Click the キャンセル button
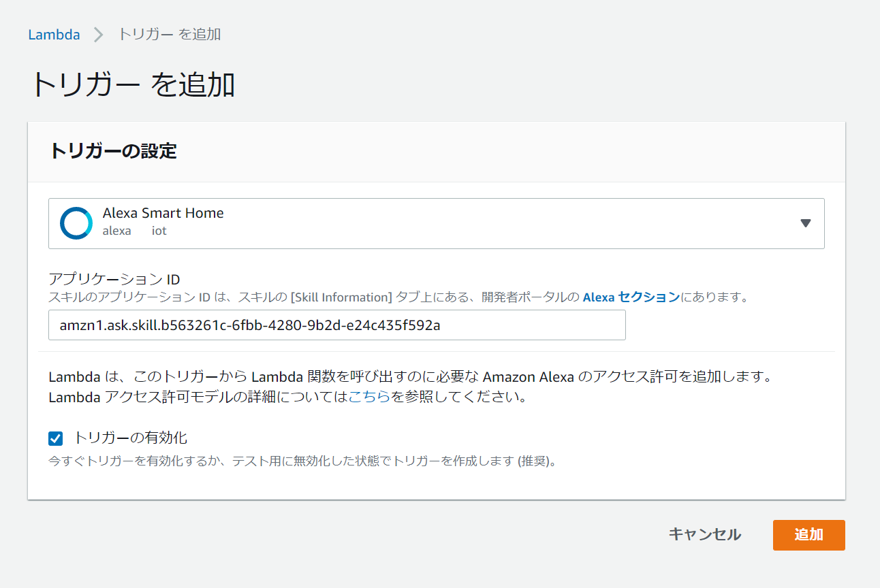880x588 pixels. (x=705, y=535)
